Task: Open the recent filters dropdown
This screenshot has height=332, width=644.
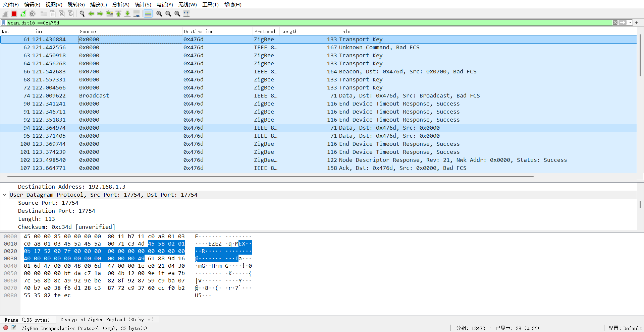Action: click(630, 22)
